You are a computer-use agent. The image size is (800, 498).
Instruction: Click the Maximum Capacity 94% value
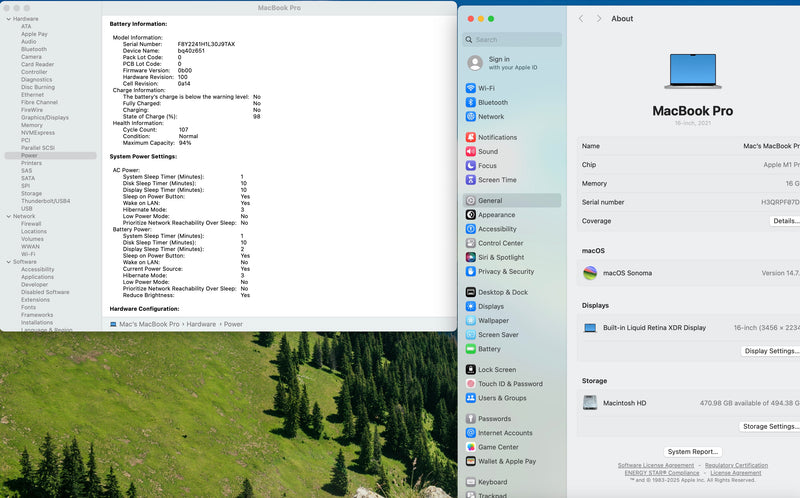pyautogui.click(x=185, y=143)
